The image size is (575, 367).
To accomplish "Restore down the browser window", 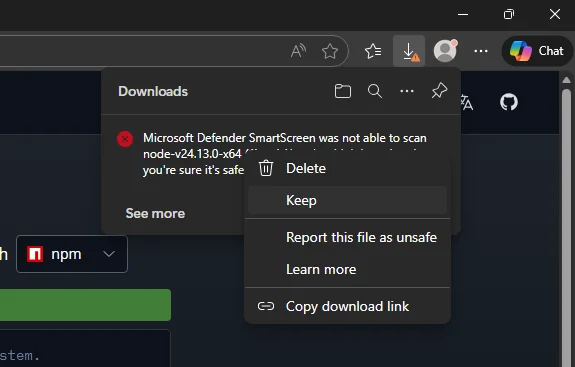I will [x=509, y=15].
